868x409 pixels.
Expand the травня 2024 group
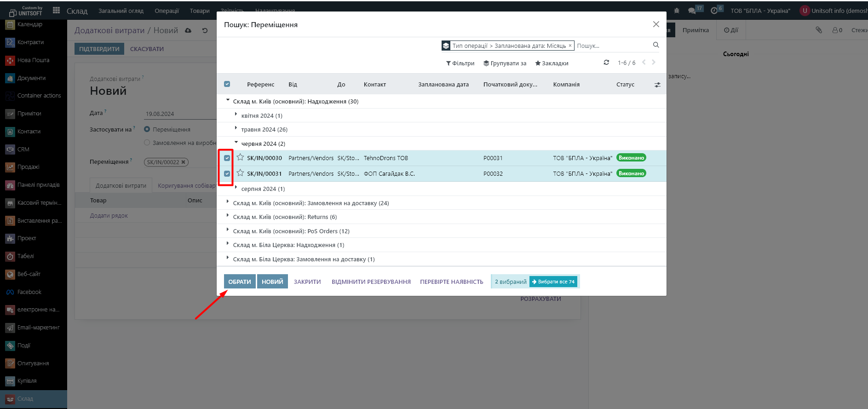coord(264,130)
